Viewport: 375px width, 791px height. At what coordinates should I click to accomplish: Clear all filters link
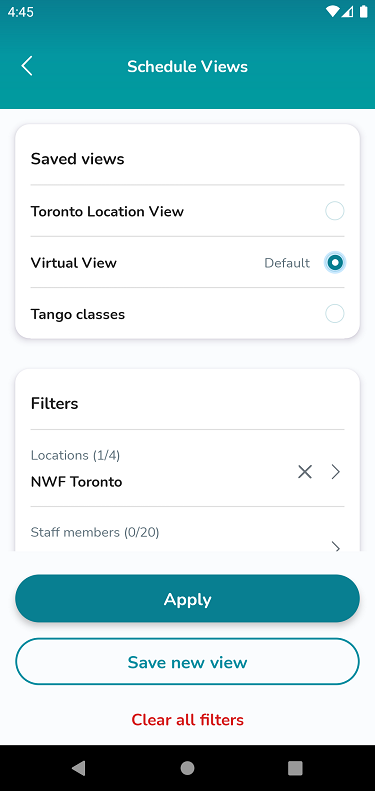tap(188, 720)
